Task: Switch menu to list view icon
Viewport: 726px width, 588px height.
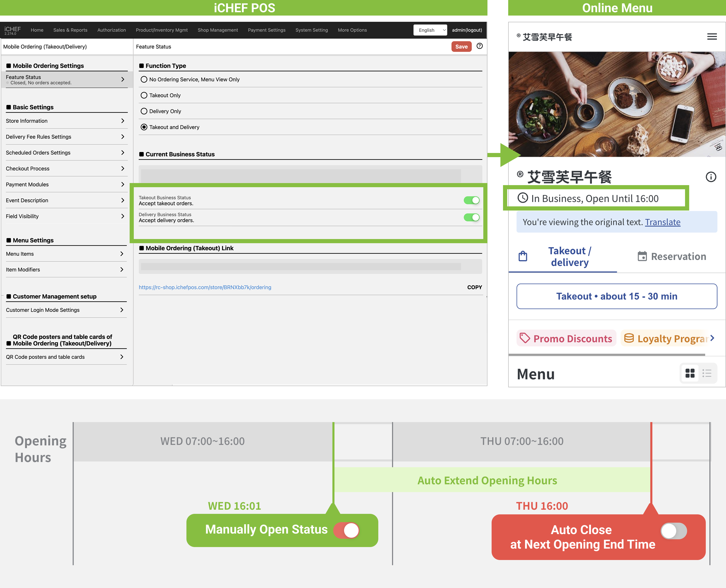Action: tap(707, 373)
